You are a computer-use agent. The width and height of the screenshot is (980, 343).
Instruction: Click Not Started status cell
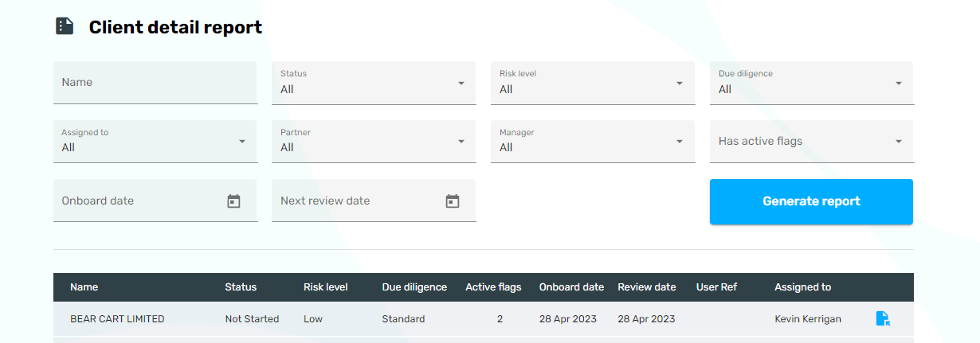coord(252,319)
